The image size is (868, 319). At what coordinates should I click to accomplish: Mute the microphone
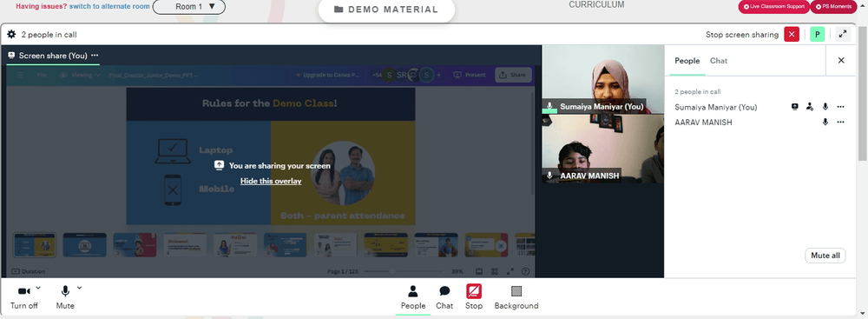tap(65, 296)
